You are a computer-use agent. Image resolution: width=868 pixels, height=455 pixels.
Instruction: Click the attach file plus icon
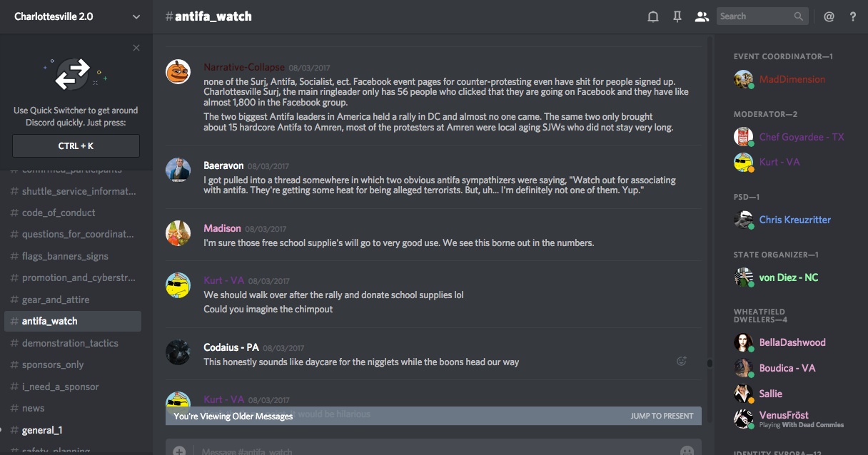[179, 451]
